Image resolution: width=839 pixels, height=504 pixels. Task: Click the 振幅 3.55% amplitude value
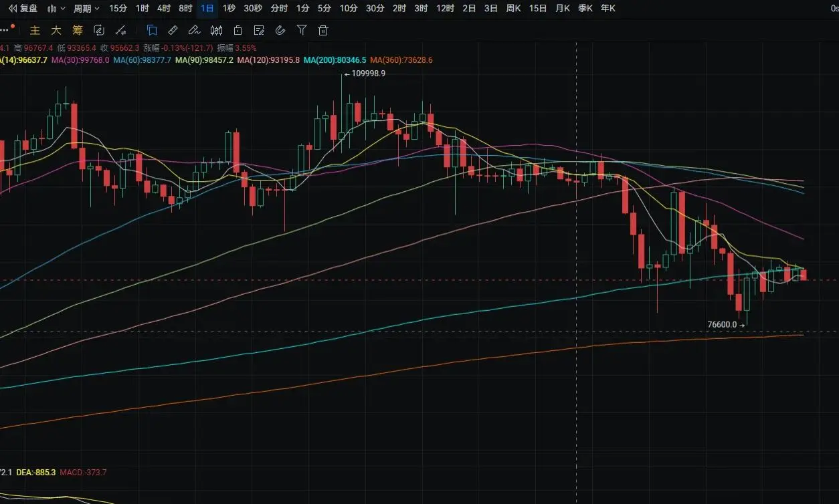[237, 48]
